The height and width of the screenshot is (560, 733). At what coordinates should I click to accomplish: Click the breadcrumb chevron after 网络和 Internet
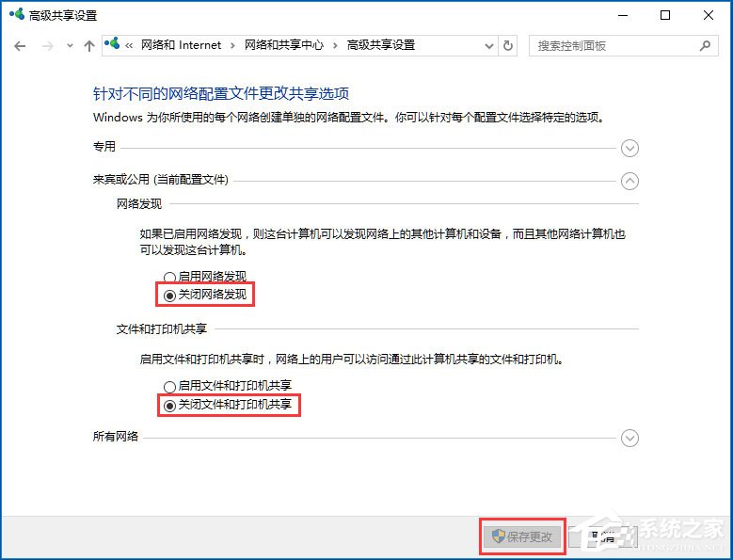(x=232, y=46)
